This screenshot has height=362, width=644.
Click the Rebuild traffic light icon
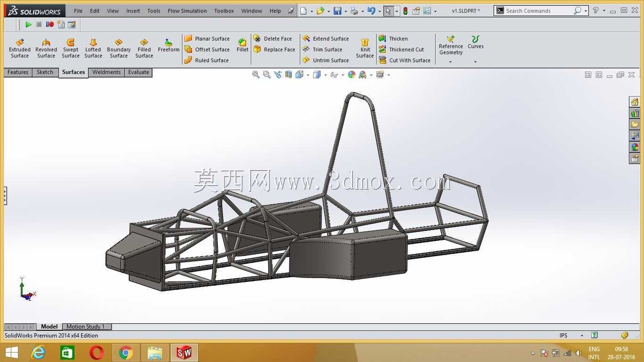[x=405, y=11]
